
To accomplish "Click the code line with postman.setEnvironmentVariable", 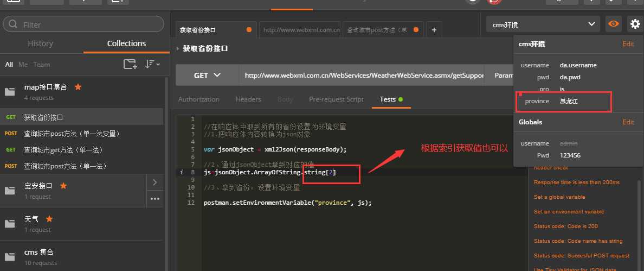I will (287, 203).
